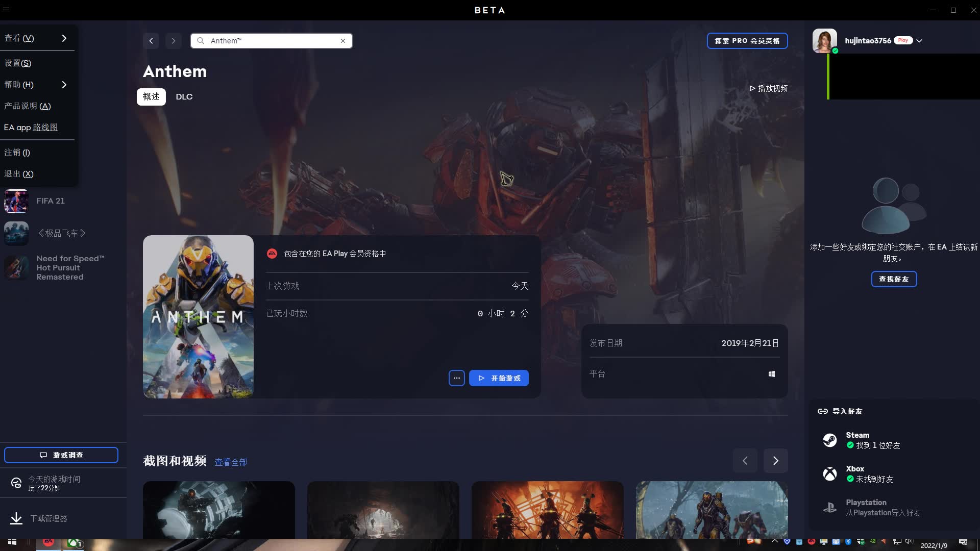Viewport: 980px width, 551px height.
Task: Open 产品说明 (A) menu item
Action: click(x=37, y=106)
